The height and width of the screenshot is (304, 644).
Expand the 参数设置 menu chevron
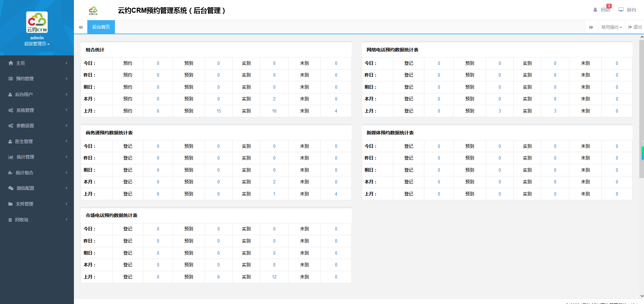pyautogui.click(x=67, y=126)
